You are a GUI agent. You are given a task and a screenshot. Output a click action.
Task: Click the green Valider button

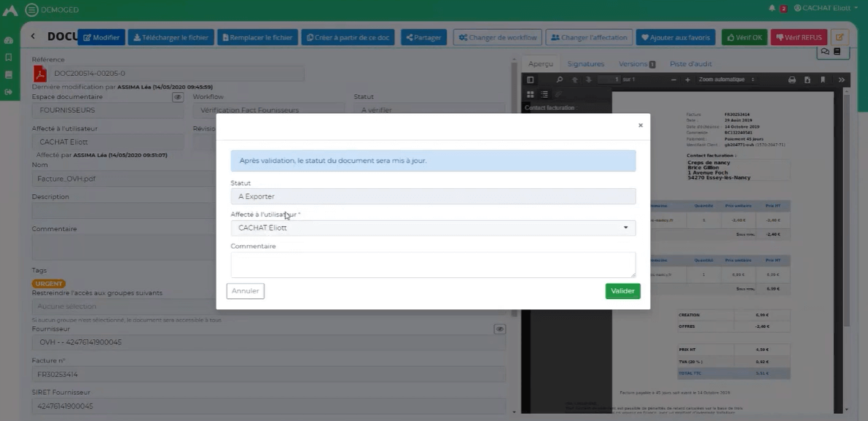click(x=623, y=291)
